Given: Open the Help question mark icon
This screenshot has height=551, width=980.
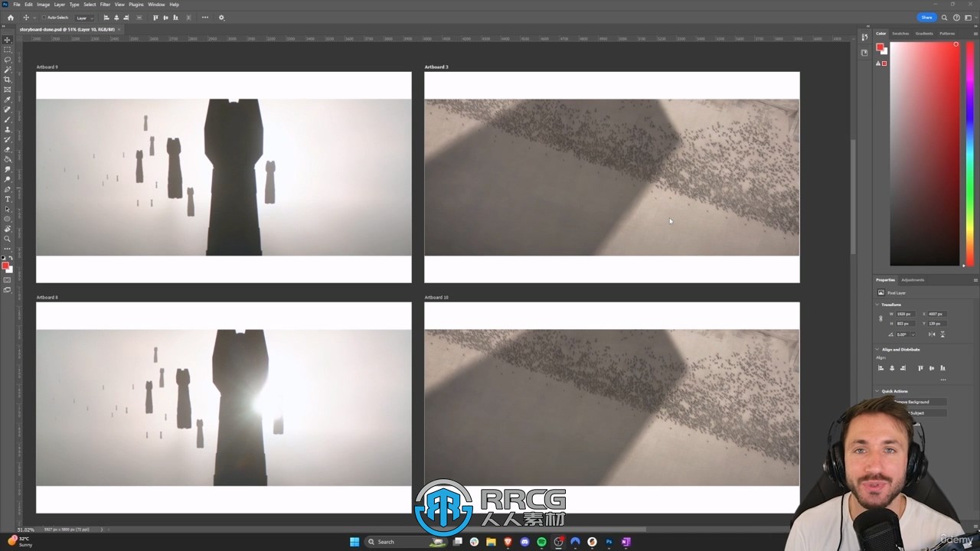Looking at the screenshot, I should point(956,18).
